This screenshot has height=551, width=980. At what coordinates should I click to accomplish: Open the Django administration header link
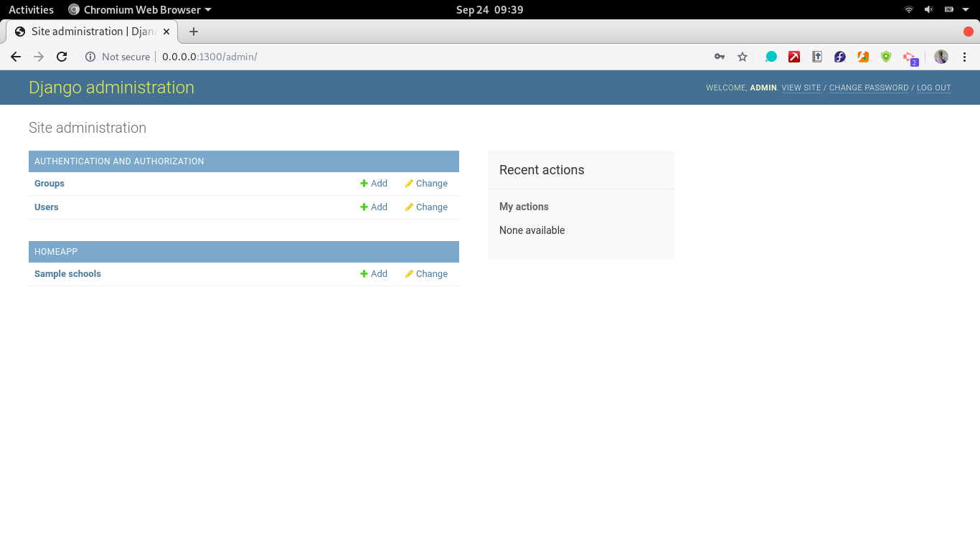(111, 88)
